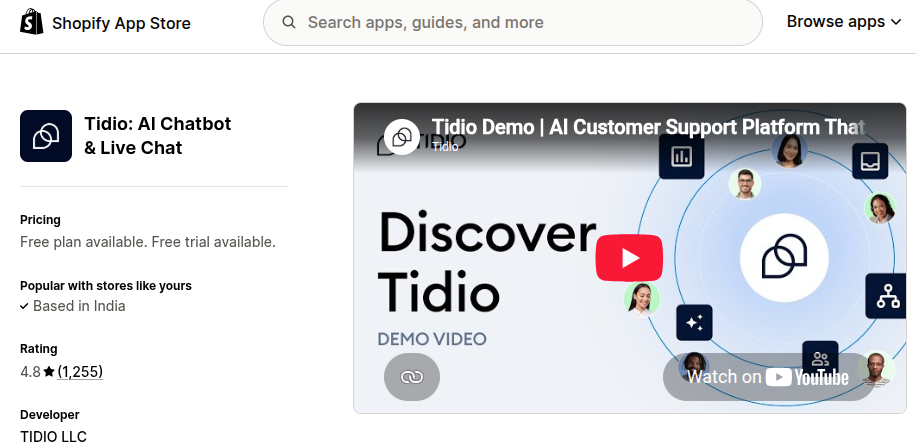Click the magnifier search icon
Image resolution: width=916 pixels, height=443 pixels.
click(289, 22)
